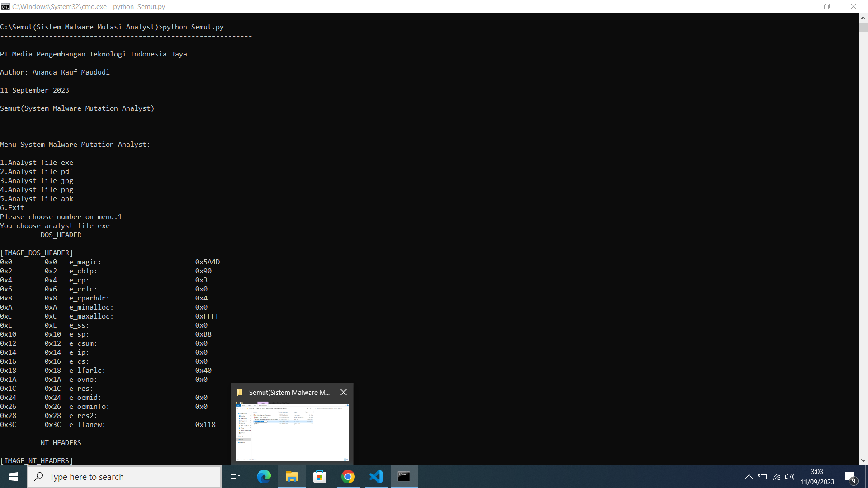Open the volume control icon
The image size is (868, 488).
click(790, 477)
